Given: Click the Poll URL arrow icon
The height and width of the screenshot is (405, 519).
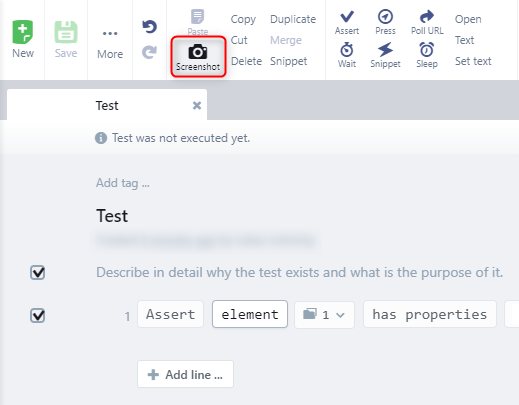Looking at the screenshot, I should point(427,16).
